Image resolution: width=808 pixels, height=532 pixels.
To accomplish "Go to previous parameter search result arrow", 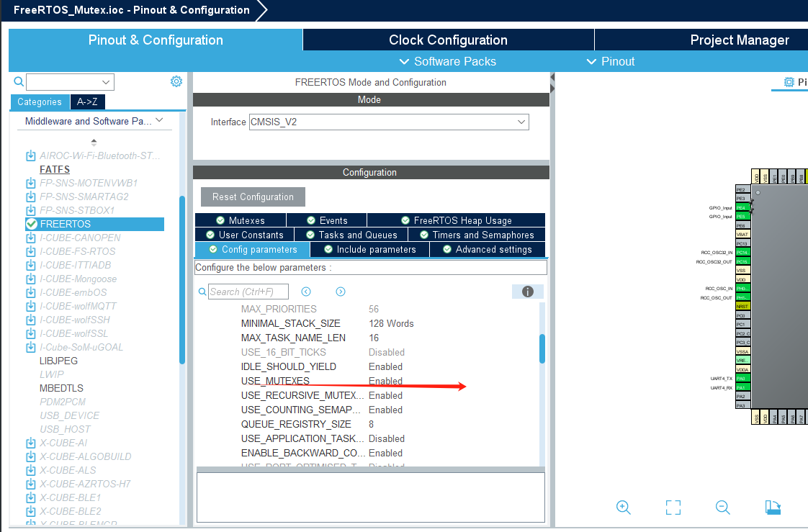I will point(306,292).
